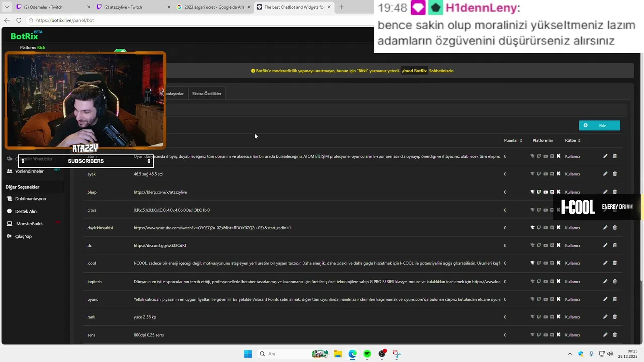Image resolution: width=644 pixels, height=362 pixels.
Task: Click the browser back arrow
Action: coord(7,20)
